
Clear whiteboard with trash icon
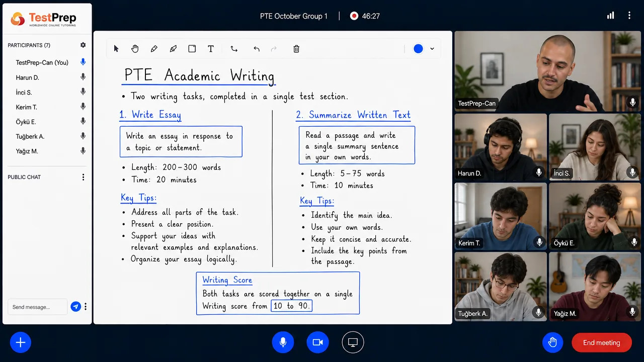point(296,49)
